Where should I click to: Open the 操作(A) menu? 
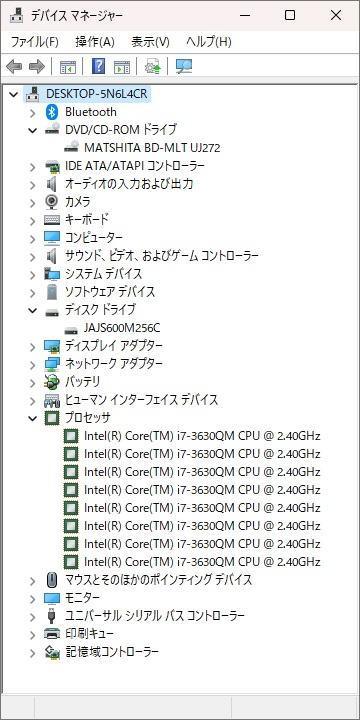coord(95,42)
